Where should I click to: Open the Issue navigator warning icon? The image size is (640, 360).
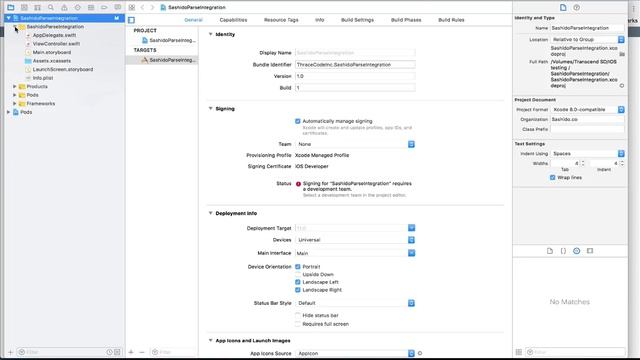click(x=64, y=7)
